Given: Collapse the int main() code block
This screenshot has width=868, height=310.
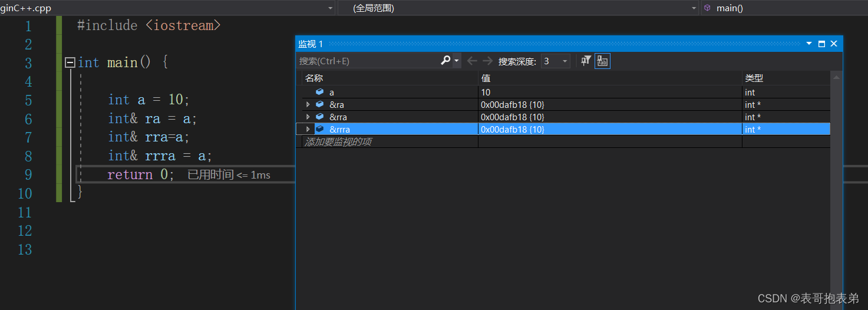Looking at the screenshot, I should [70, 62].
